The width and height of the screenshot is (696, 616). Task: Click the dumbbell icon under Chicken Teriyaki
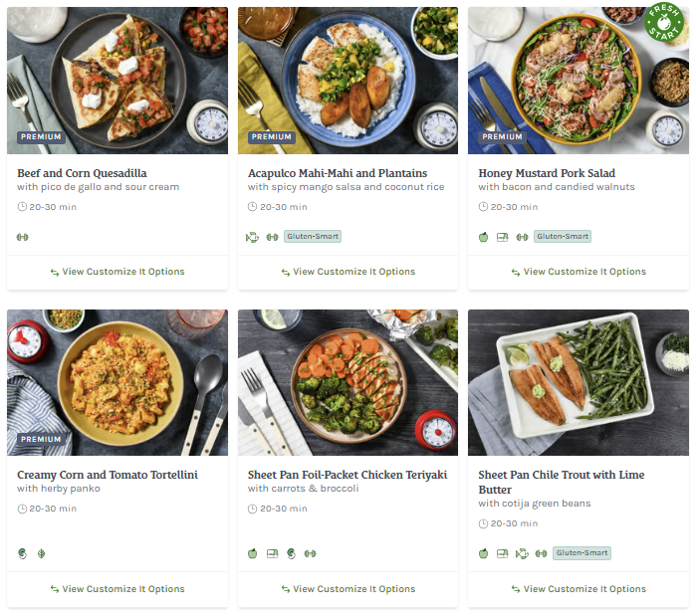point(310,554)
